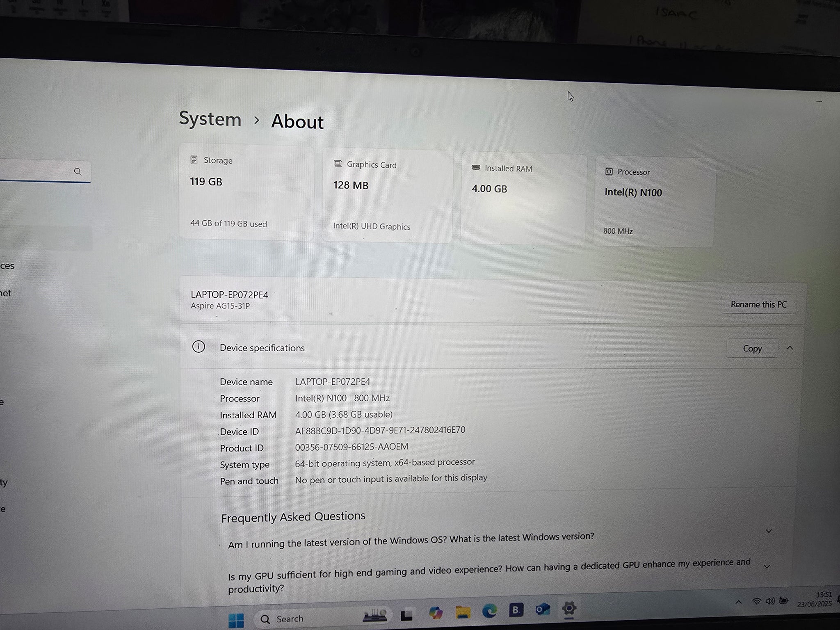
Task: Select Product ID 00356-07509-66125-AAOEM
Action: 352,447
